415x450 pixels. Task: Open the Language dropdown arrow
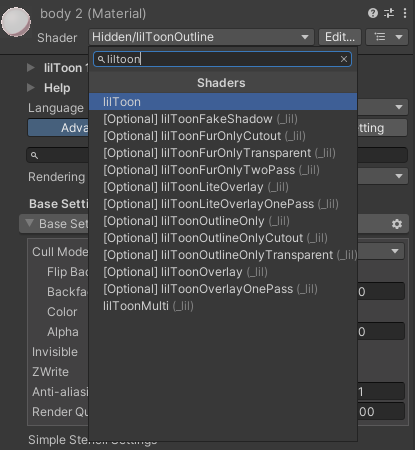click(x=399, y=107)
